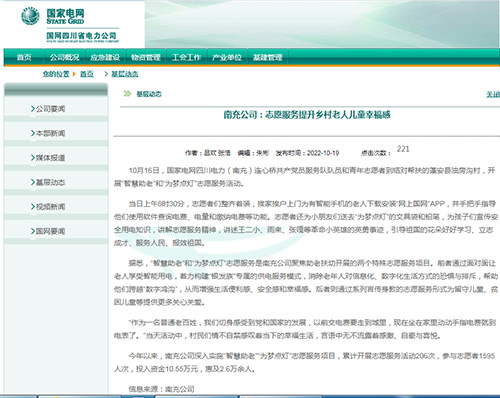Open the 基建管理 navigation menu item
The image size is (500, 398).
[x=268, y=57]
